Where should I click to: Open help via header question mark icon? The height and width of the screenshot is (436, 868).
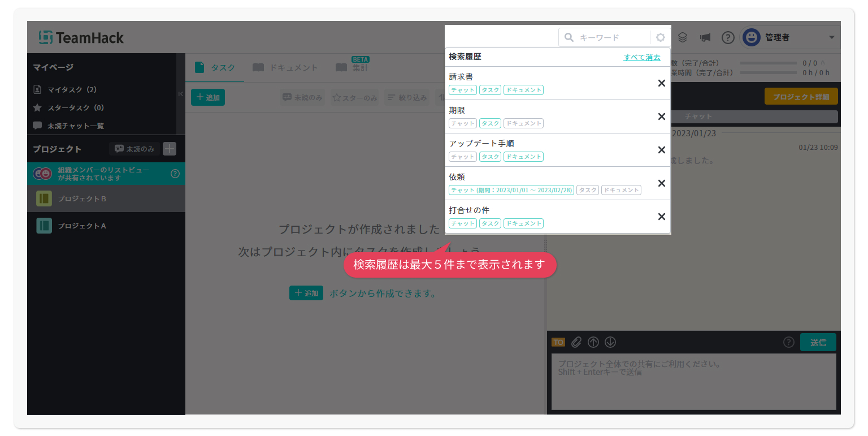tap(728, 38)
